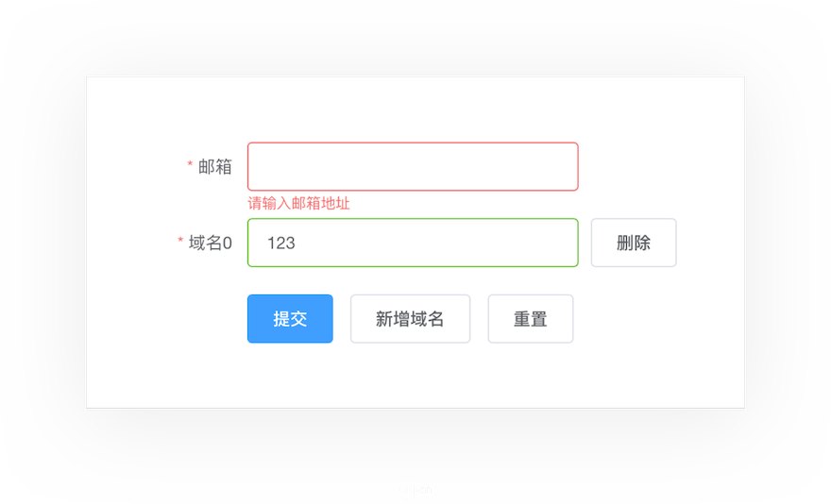
Task: Choose 提交 to validate the form
Action: click(290, 318)
